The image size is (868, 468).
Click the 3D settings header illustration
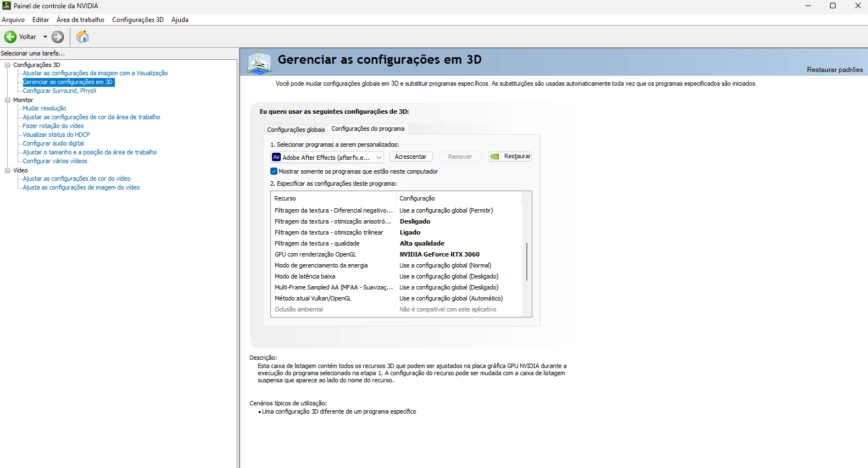(259, 62)
